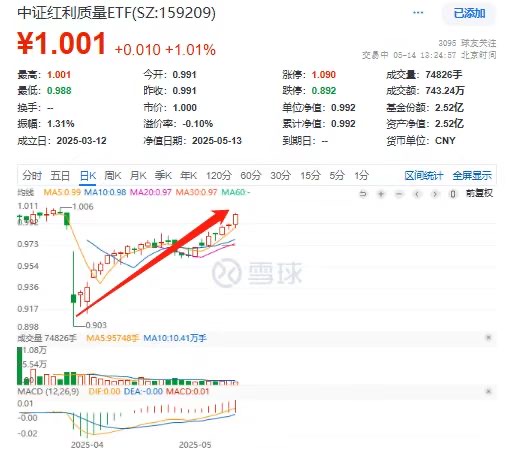Click the 0.903 low price marker

96,325
